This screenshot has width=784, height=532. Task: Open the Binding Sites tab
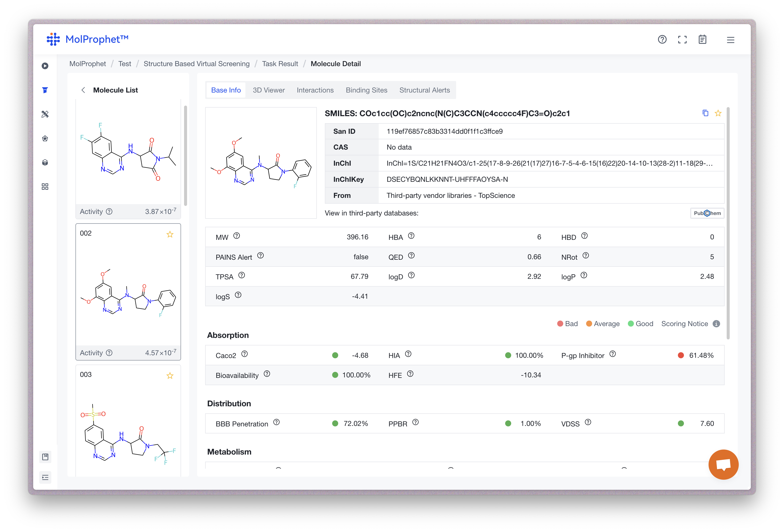click(366, 90)
